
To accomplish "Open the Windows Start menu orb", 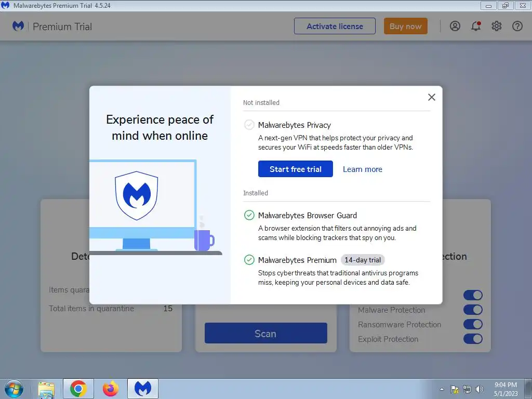I will [x=14, y=389].
